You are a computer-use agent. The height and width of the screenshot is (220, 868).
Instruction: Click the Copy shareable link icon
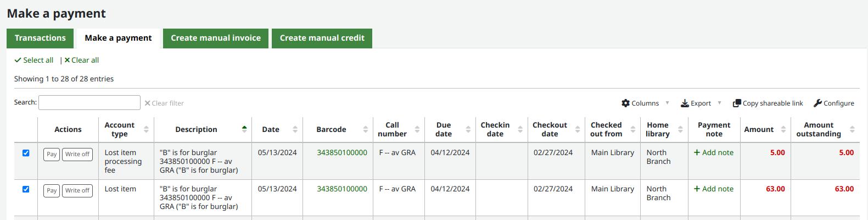click(737, 103)
